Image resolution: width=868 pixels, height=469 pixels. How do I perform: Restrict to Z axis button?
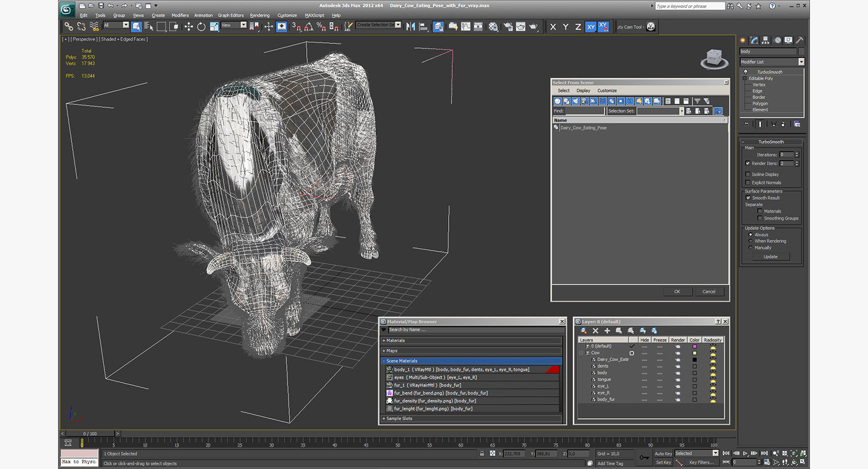point(578,26)
